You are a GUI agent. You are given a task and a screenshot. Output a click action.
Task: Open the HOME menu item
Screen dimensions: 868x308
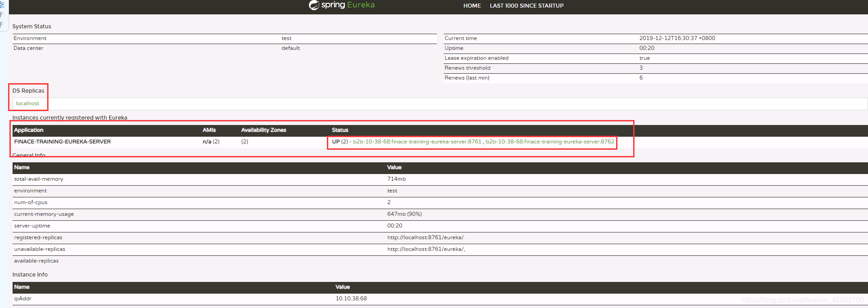[x=472, y=6]
